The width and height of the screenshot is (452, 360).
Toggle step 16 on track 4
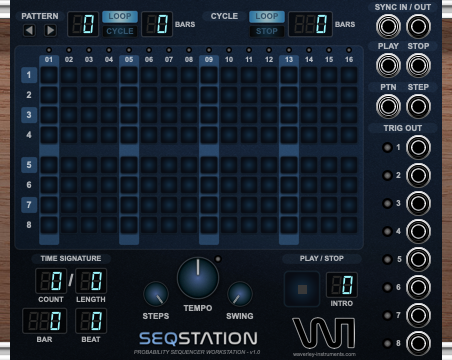pos(349,135)
